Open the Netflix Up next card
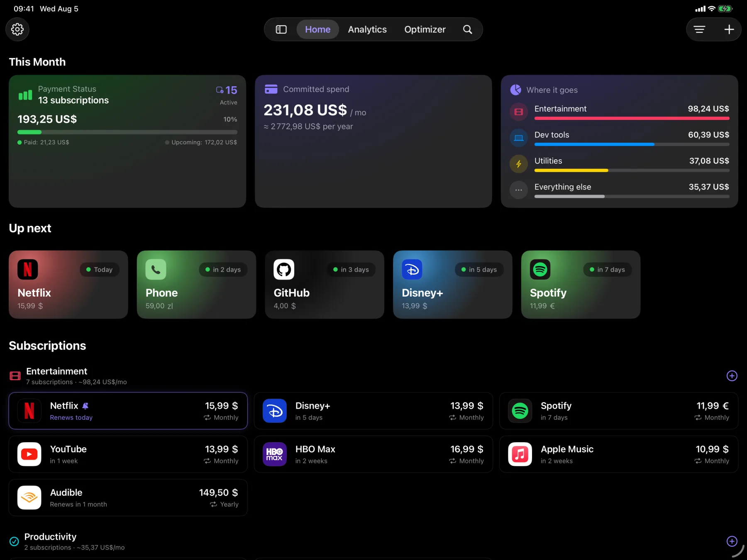 [68, 285]
